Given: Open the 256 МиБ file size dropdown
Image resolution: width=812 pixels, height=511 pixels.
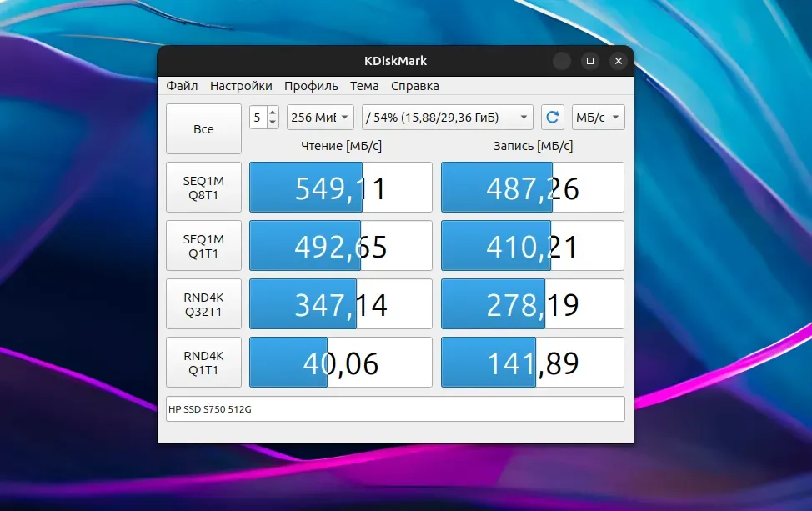Looking at the screenshot, I should (320, 117).
